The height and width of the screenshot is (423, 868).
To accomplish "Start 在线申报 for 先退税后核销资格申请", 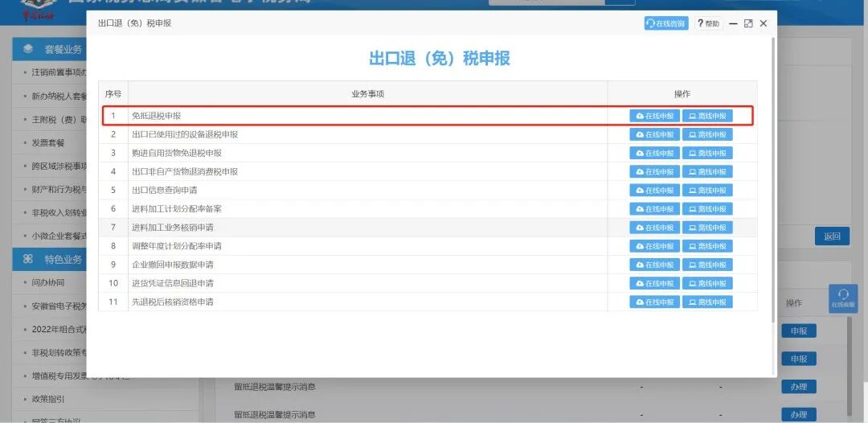I will click(x=654, y=302).
